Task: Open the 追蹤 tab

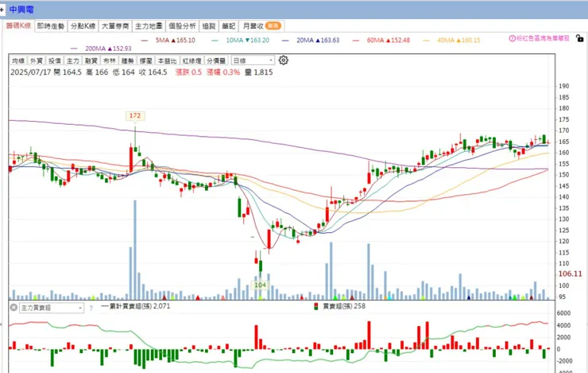Action: click(209, 26)
